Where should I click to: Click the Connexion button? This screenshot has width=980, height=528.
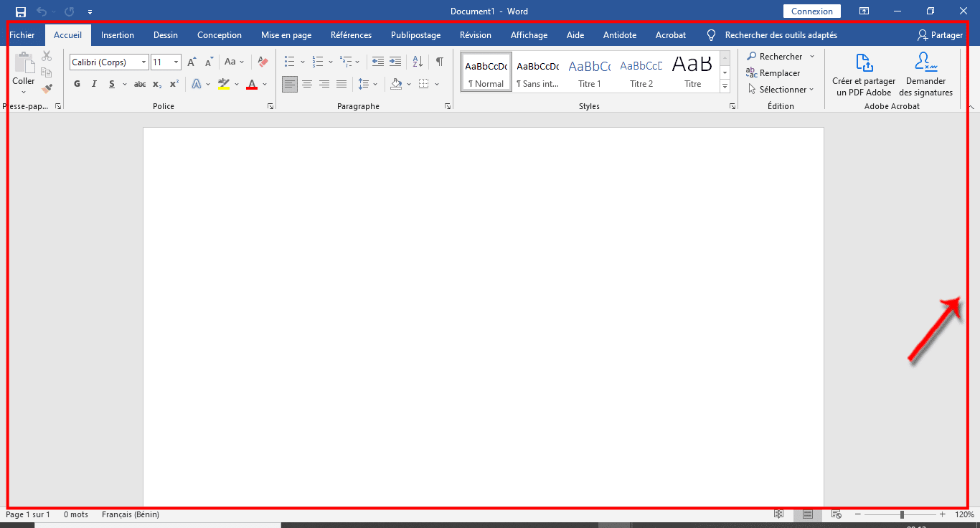coord(812,11)
